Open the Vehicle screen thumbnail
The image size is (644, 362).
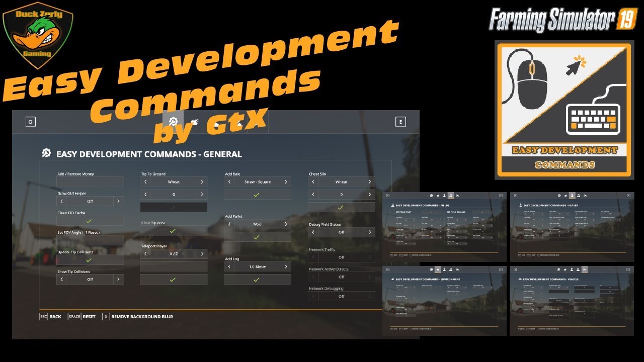coord(572,301)
